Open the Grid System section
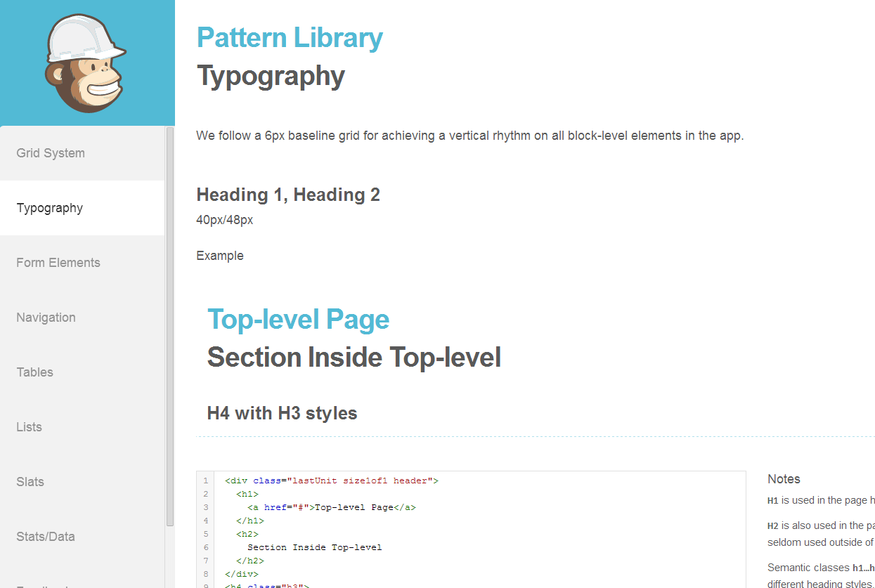875x588 pixels. (51, 153)
